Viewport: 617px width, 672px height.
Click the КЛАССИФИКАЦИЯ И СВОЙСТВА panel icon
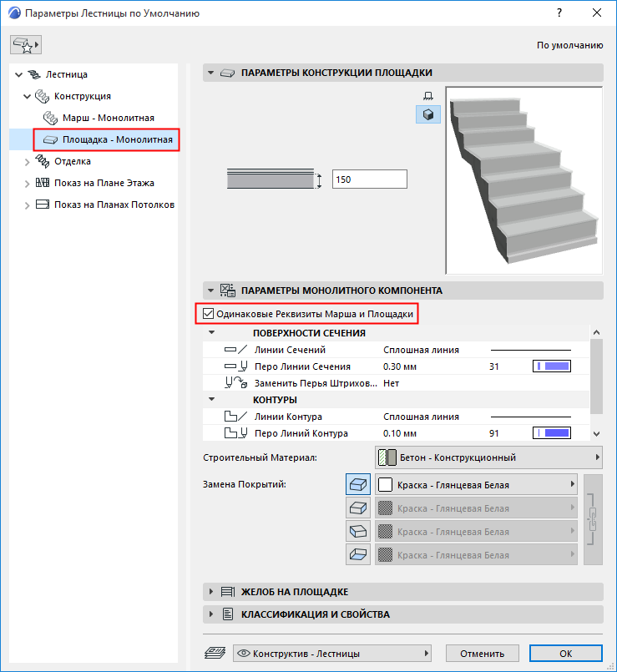(228, 614)
